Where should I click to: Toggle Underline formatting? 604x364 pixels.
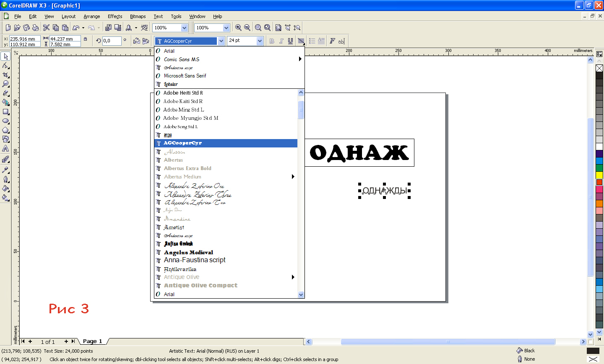pos(290,41)
